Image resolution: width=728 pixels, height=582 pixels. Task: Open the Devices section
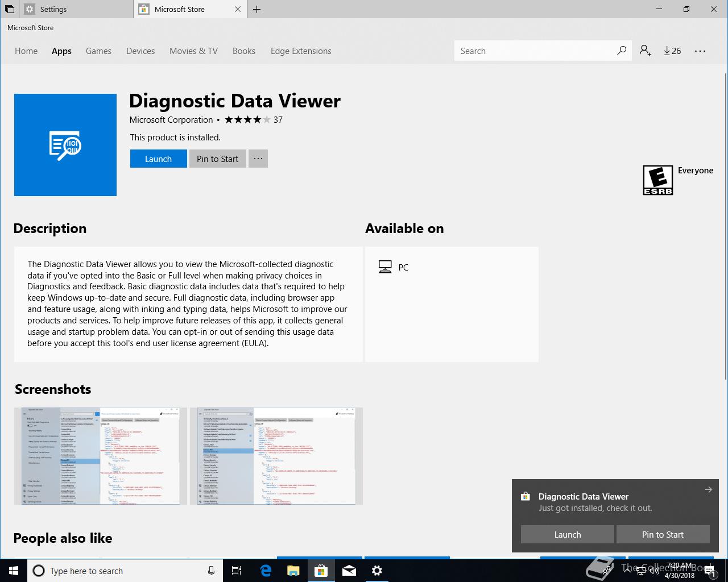pos(140,51)
